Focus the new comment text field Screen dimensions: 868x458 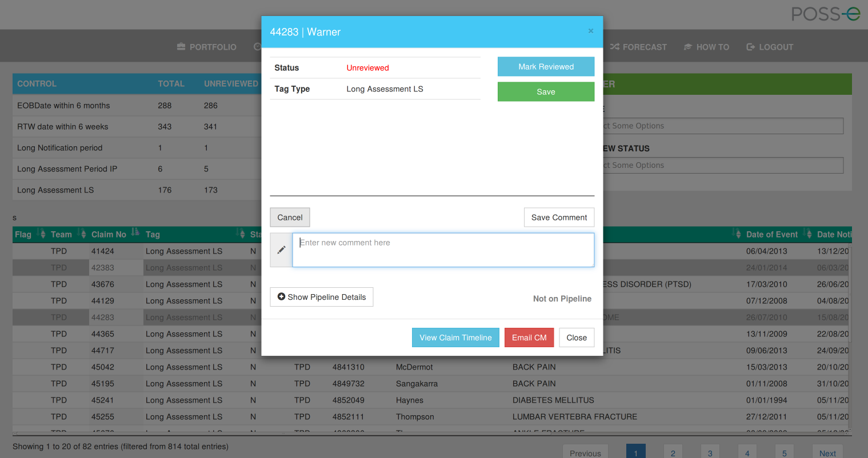(443, 250)
